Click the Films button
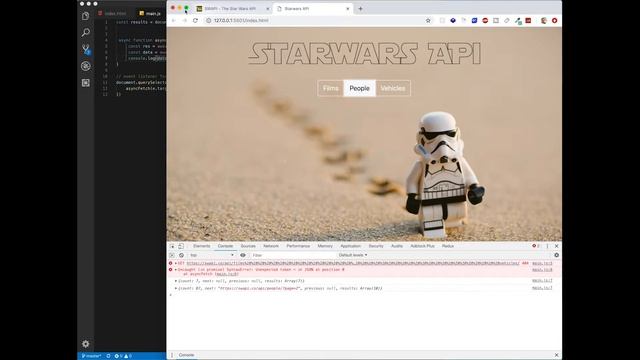The height and width of the screenshot is (360, 640). click(x=331, y=88)
